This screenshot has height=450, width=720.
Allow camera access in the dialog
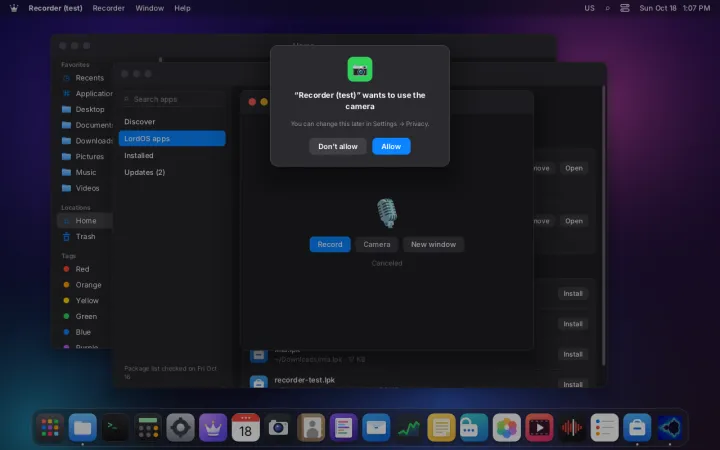[x=391, y=146]
